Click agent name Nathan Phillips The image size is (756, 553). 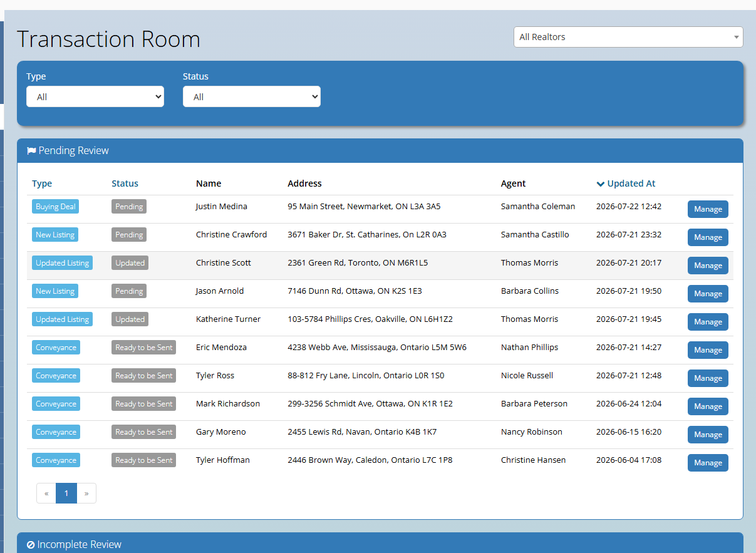tap(529, 347)
